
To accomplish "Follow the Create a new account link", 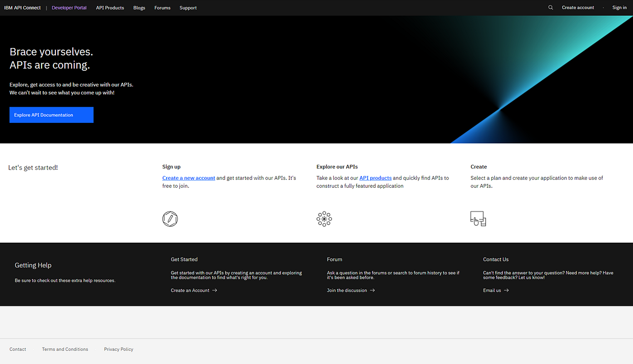I will tap(188, 178).
